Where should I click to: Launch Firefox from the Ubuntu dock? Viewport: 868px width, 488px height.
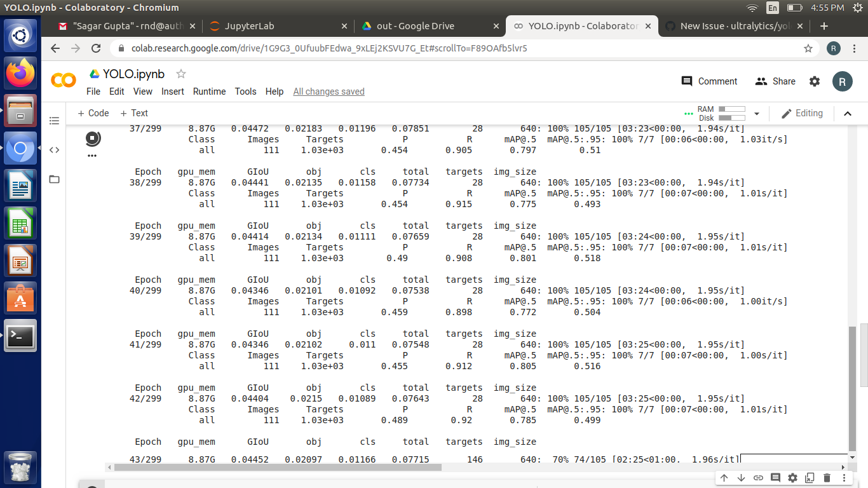20,73
